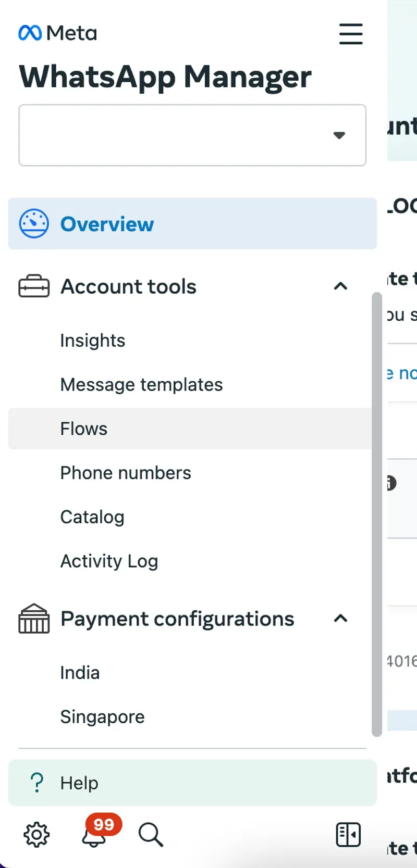Click the Payment configurations heading text

(178, 619)
